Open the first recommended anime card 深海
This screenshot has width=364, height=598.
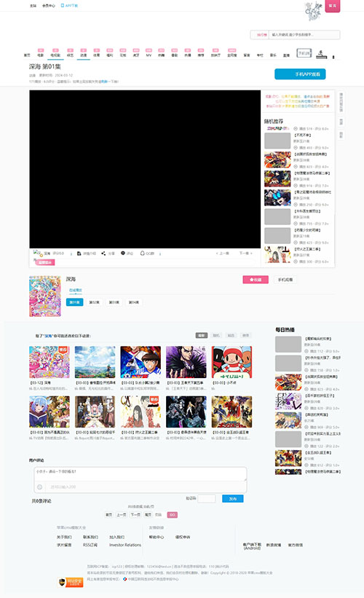tap(50, 362)
